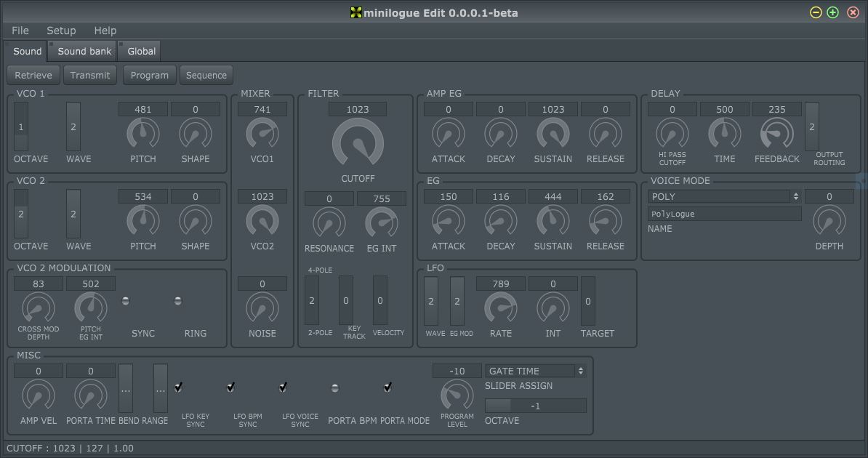Screen dimensions: 868x458
Task: Click the EG DECAY knob showing 116
Action: tap(500, 221)
